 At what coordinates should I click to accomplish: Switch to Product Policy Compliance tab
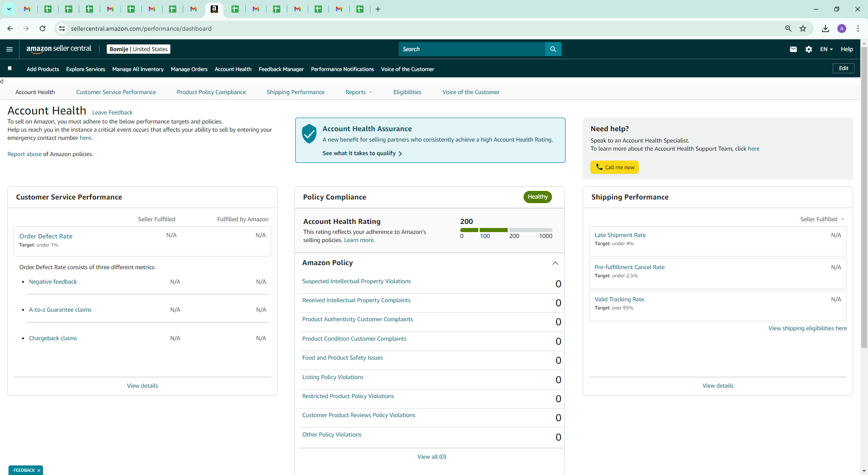pyautogui.click(x=211, y=92)
